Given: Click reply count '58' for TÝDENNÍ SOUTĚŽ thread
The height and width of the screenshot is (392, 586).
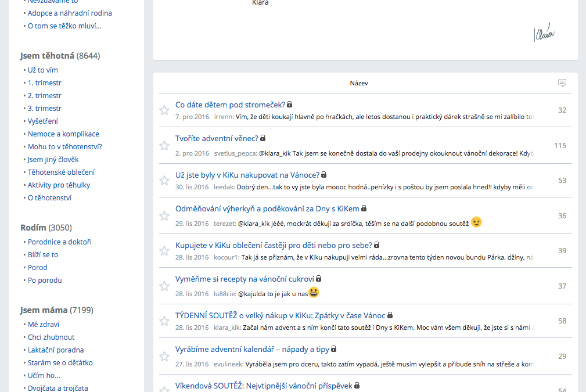Looking at the screenshot, I should coord(562,321).
